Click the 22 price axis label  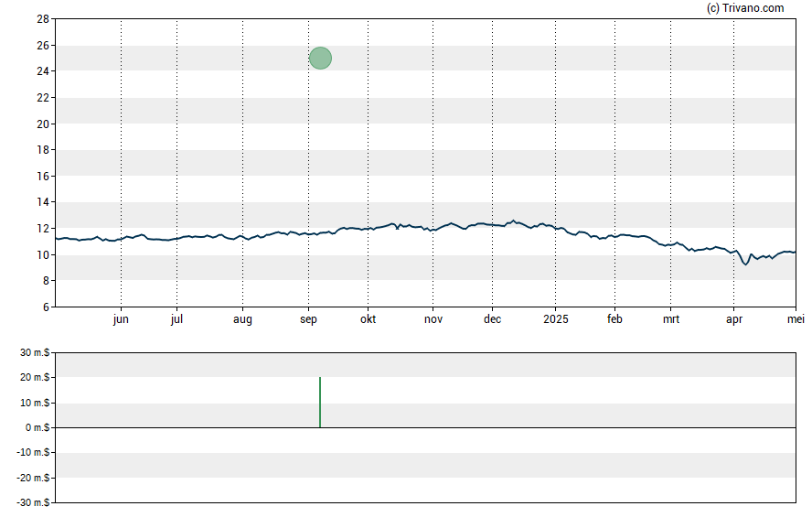[43, 98]
